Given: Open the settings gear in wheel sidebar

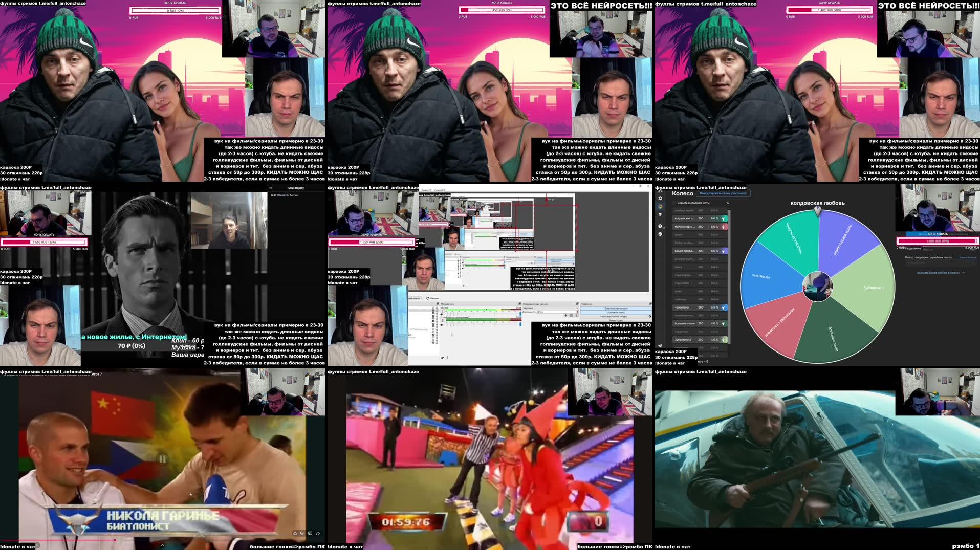Looking at the screenshot, I should (660, 199).
